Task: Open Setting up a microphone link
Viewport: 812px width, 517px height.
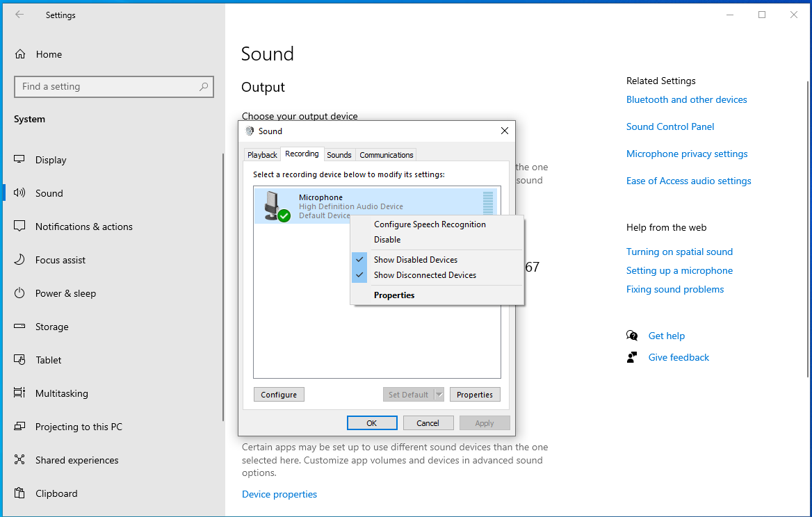Action: [679, 270]
